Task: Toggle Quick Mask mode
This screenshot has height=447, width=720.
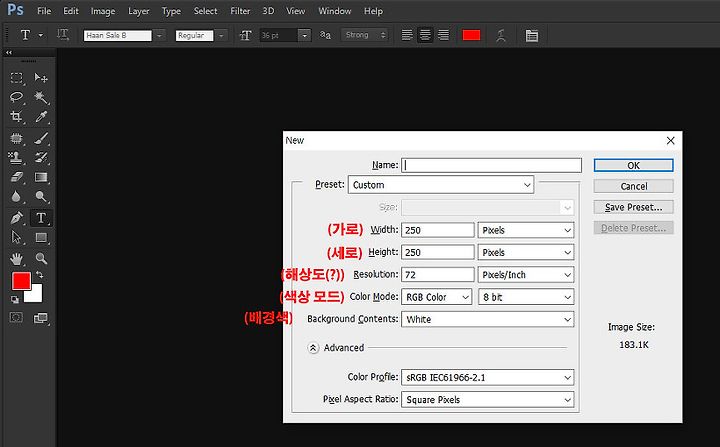Action: (x=17, y=317)
